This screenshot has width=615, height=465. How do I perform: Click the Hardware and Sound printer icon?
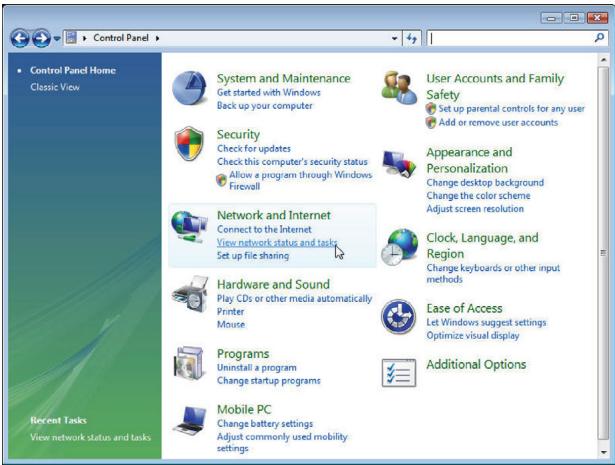(x=190, y=294)
